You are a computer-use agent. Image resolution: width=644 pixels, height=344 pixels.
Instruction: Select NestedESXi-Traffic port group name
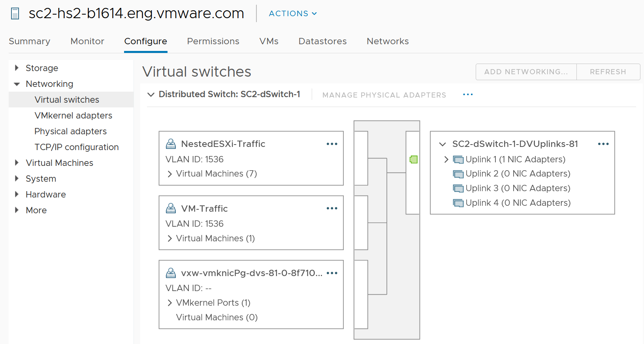pos(223,144)
